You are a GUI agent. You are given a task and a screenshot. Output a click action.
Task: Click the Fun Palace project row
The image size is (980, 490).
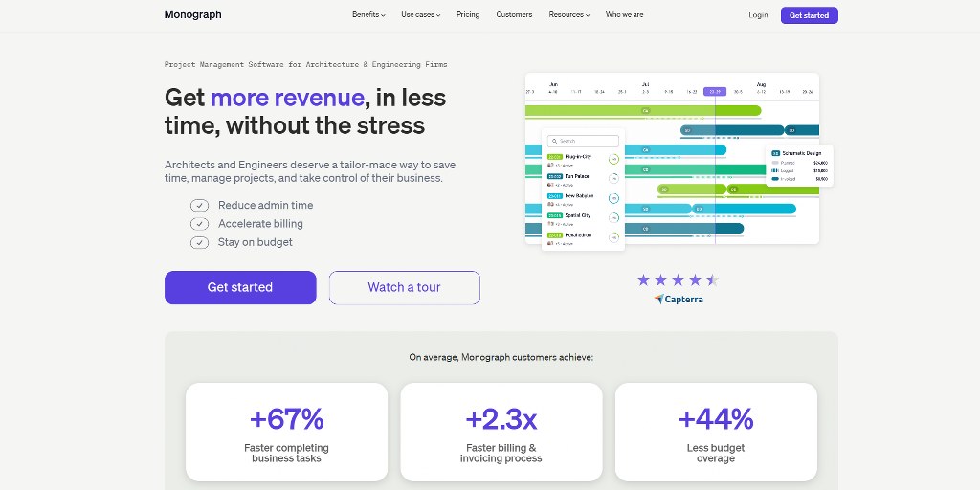(583, 180)
